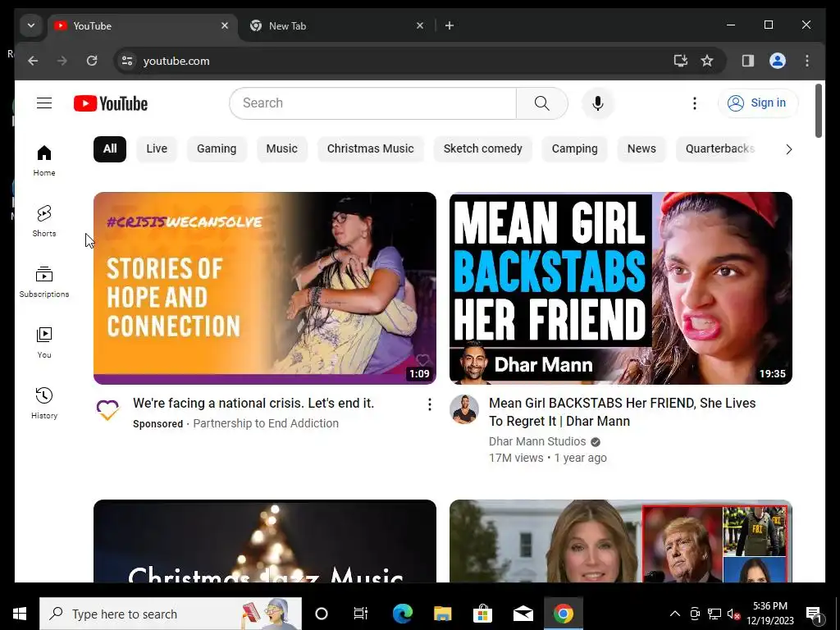Open the Trump news video thumbnail
The height and width of the screenshot is (630, 840).
(621, 541)
